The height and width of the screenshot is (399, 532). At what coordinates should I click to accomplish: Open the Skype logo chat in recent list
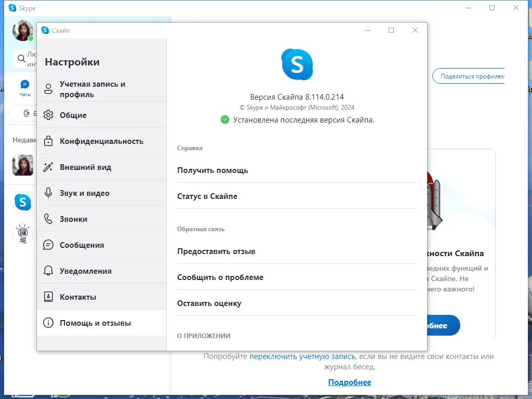[x=23, y=202]
